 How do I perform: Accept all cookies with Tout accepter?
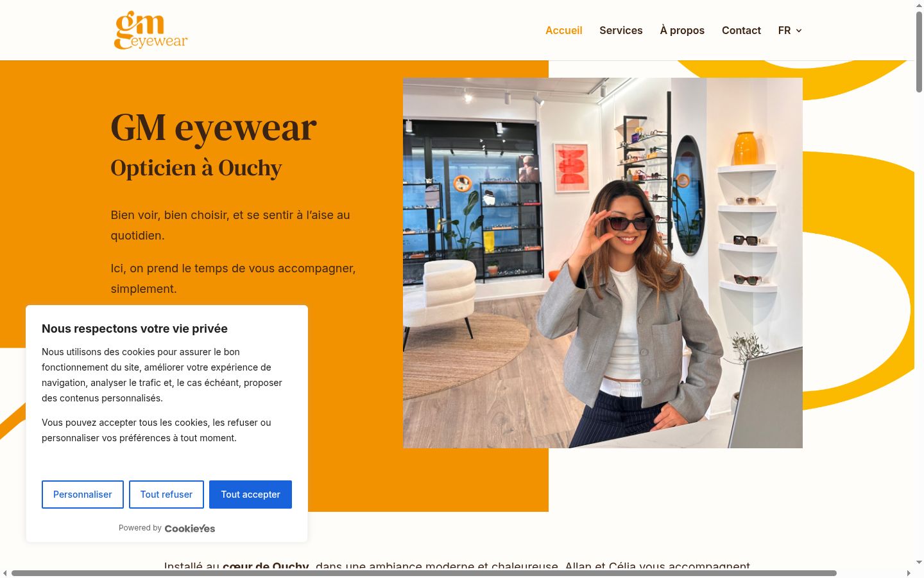(250, 495)
